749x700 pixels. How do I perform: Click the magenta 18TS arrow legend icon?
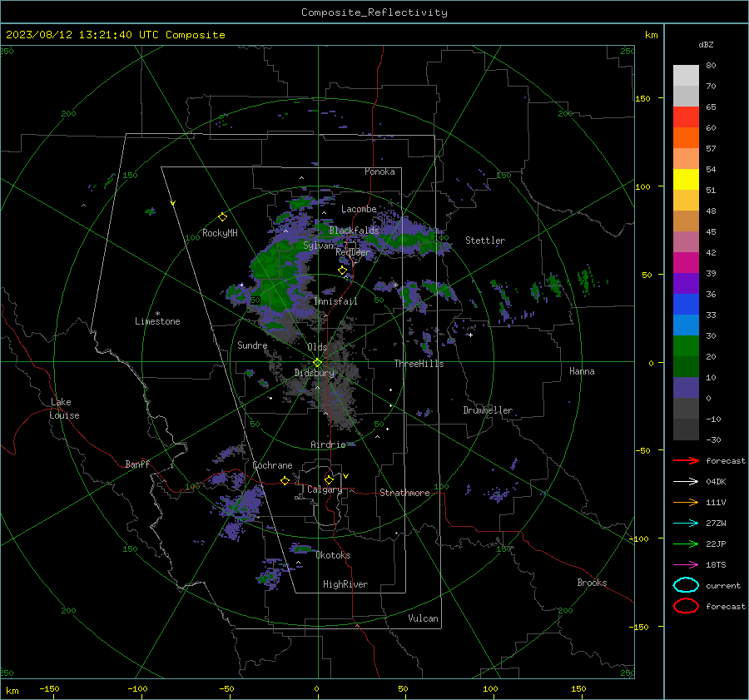click(686, 564)
